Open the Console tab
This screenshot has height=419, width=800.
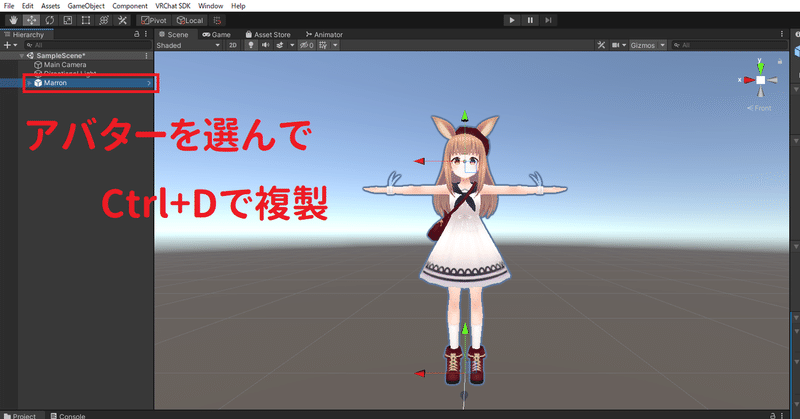(68, 416)
